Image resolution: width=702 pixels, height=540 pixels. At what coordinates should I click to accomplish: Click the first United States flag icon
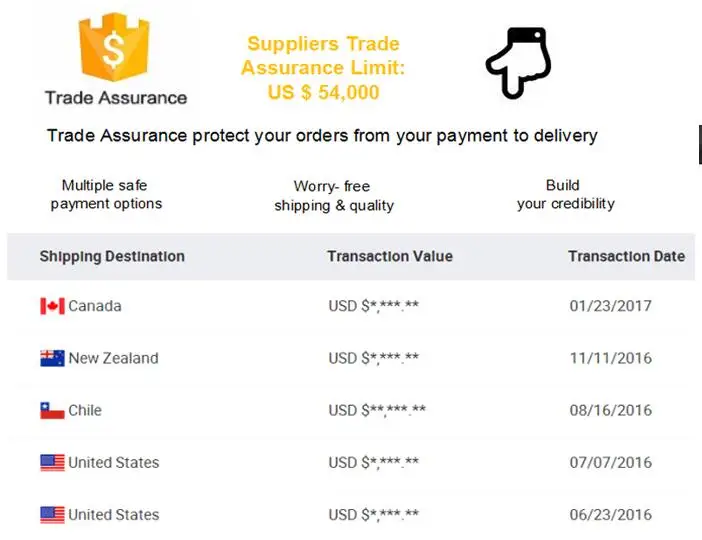[x=52, y=462]
